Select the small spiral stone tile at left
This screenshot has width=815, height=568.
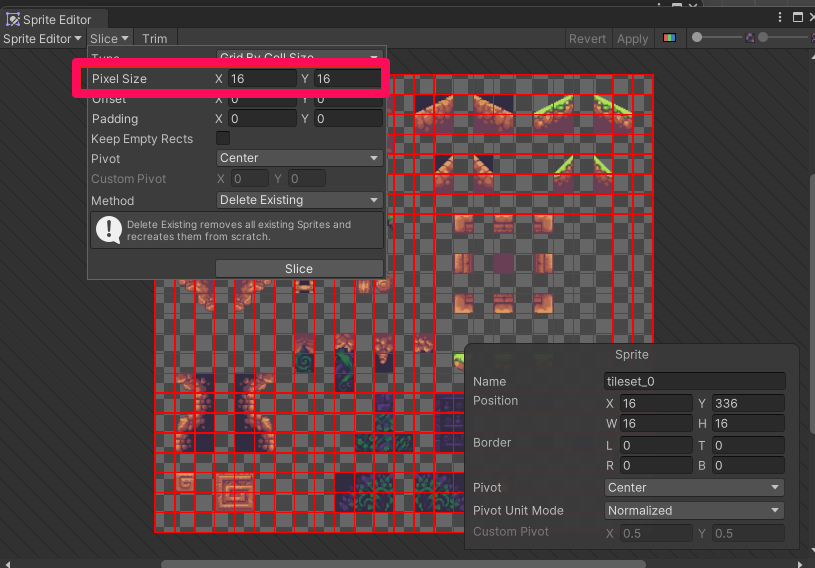(x=185, y=483)
